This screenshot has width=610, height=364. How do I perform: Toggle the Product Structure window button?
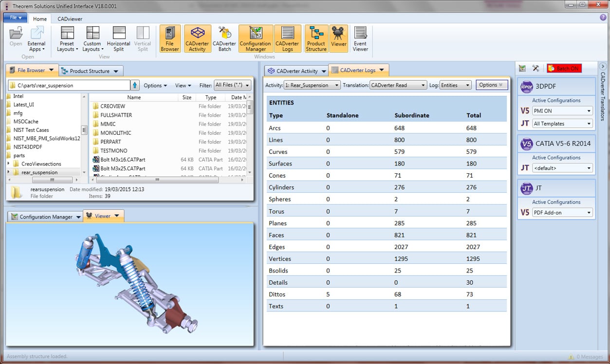pyautogui.click(x=316, y=39)
